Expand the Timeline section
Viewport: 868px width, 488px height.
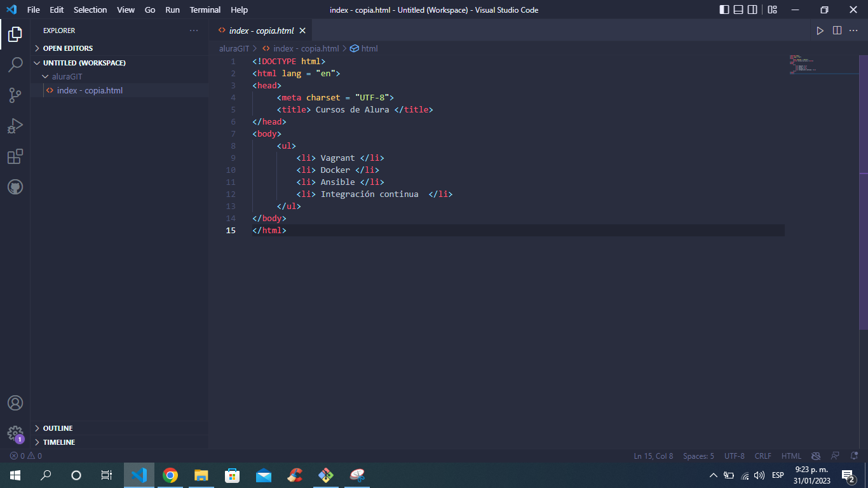119,442
